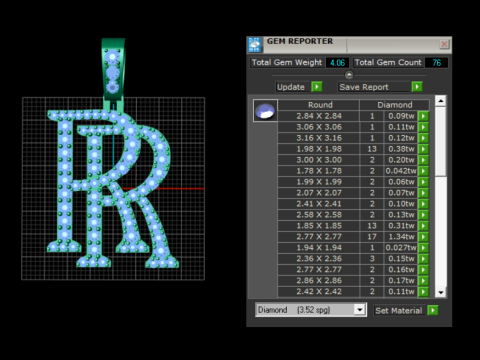480x360 pixels.
Task: Select the 3.00 X 3.00 size cell
Action: [319, 160]
